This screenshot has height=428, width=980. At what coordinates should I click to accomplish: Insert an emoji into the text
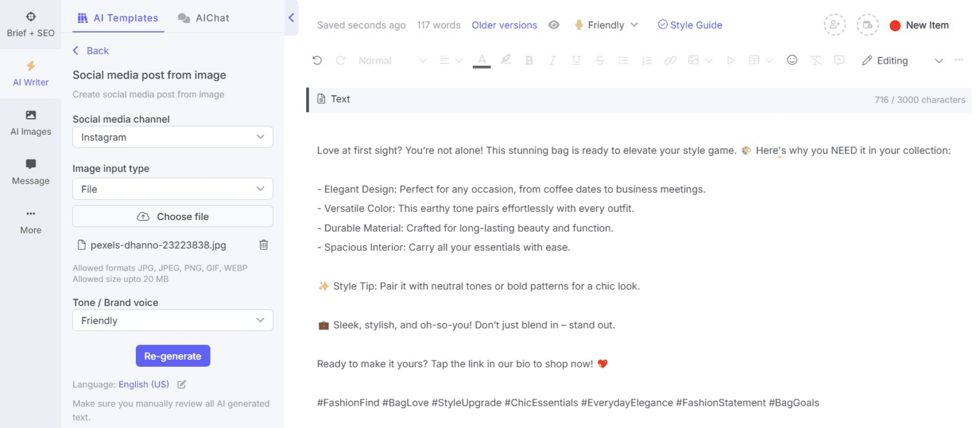tap(792, 60)
